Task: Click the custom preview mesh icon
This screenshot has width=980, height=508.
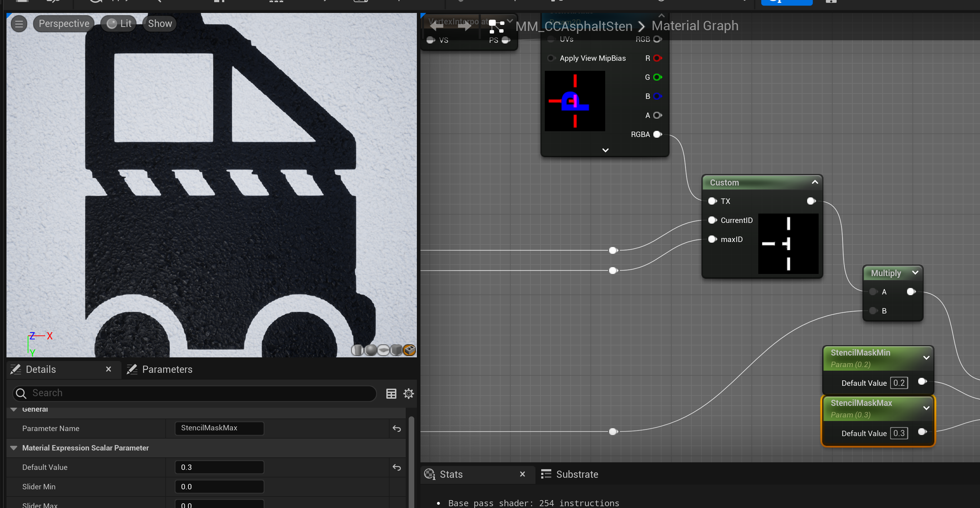Action: (409, 350)
